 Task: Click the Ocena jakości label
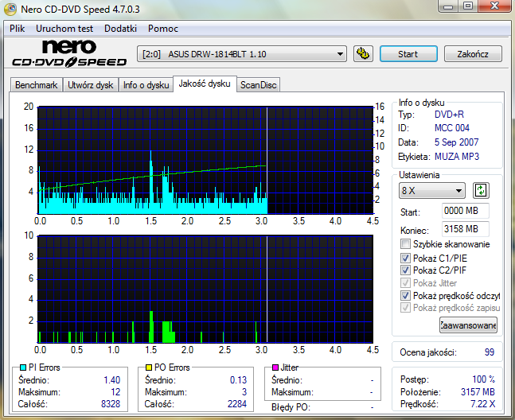tap(428, 352)
